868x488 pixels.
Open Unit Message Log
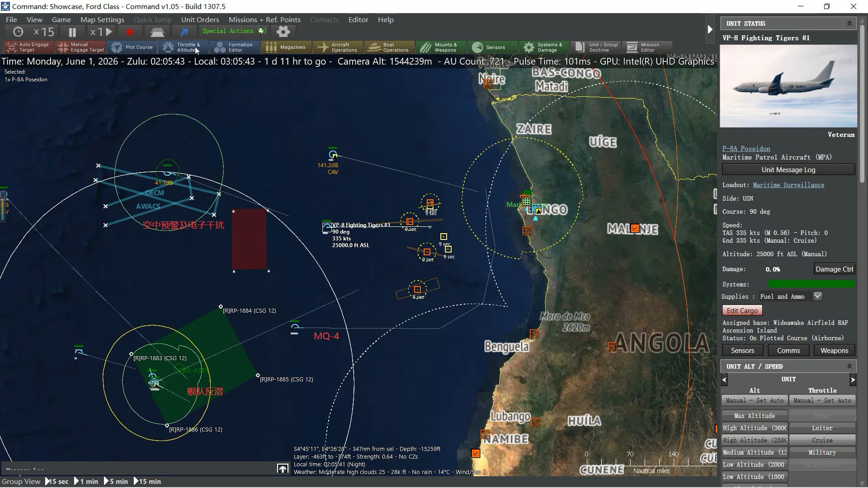pyautogui.click(x=788, y=170)
